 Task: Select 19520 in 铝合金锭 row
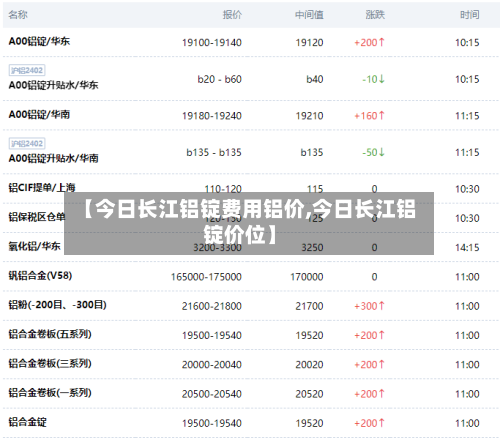(x=309, y=423)
